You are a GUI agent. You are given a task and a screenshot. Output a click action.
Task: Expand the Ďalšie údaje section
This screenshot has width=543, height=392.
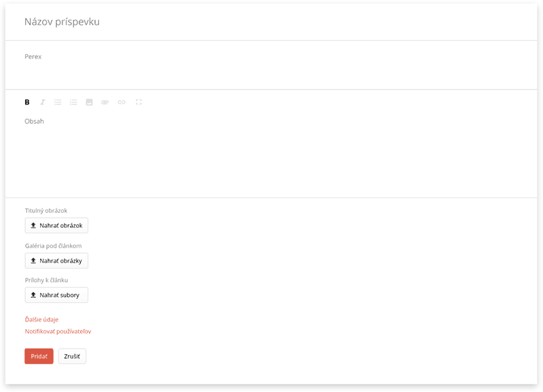41,319
